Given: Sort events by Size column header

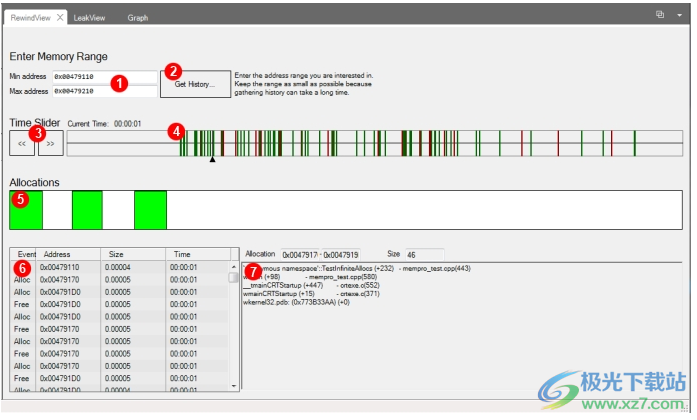Looking at the screenshot, I should coord(116,255).
